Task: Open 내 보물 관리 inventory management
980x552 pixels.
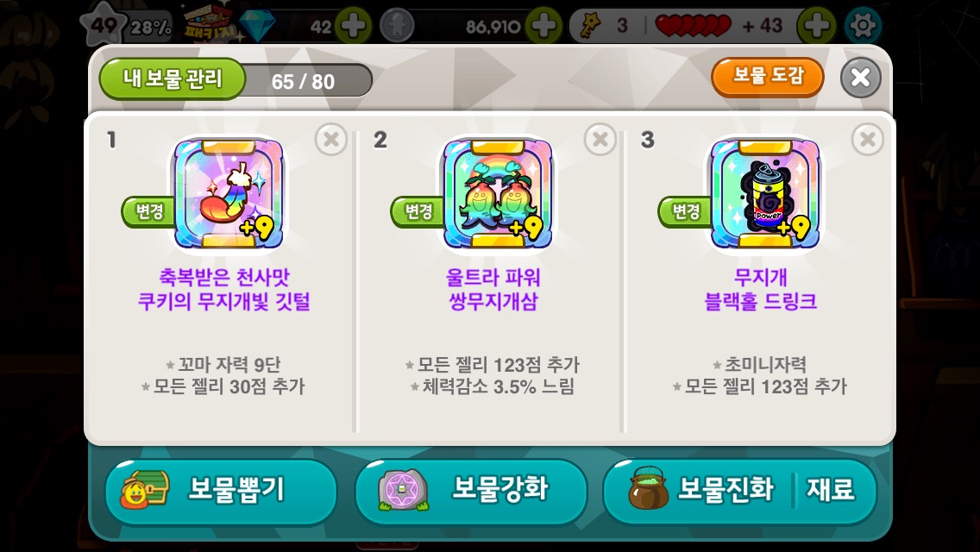Action: 173,78
